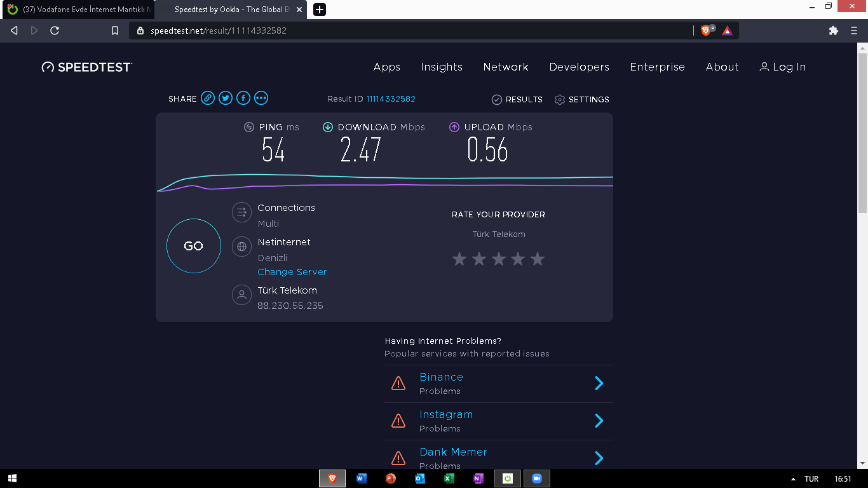Rate provider three stars
Screen dimensions: 868x488
(499, 259)
